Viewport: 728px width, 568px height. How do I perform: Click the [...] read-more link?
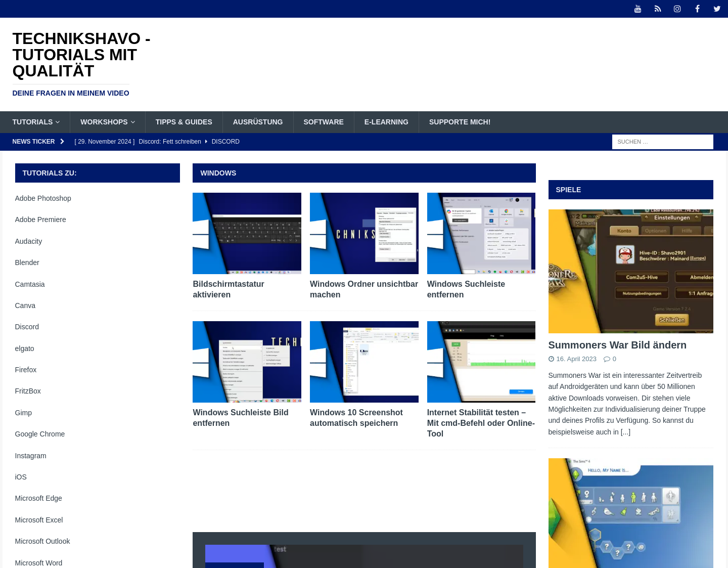625,432
